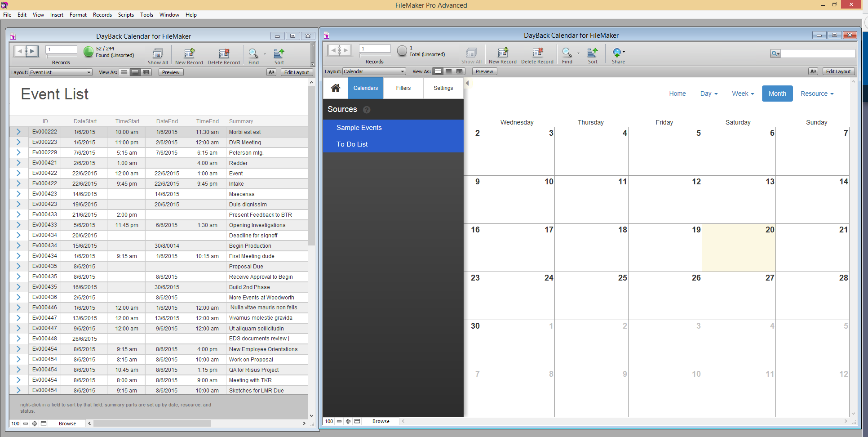Switch to the Settings tab
The width and height of the screenshot is (868, 437).
click(x=443, y=88)
